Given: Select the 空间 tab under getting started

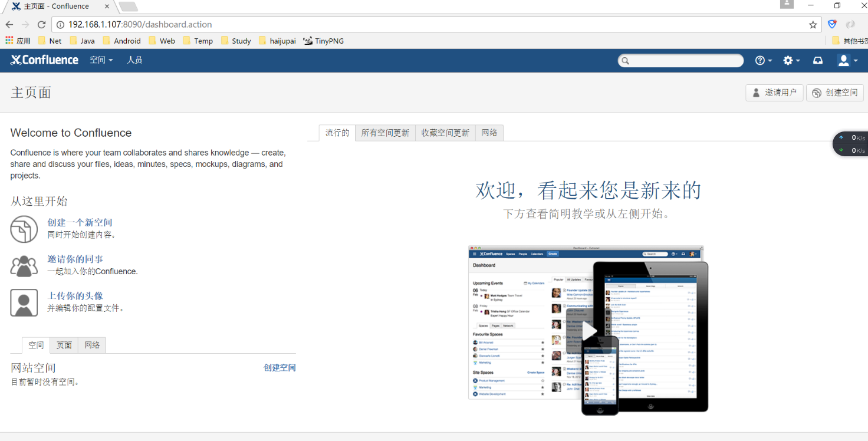Looking at the screenshot, I should point(36,345).
